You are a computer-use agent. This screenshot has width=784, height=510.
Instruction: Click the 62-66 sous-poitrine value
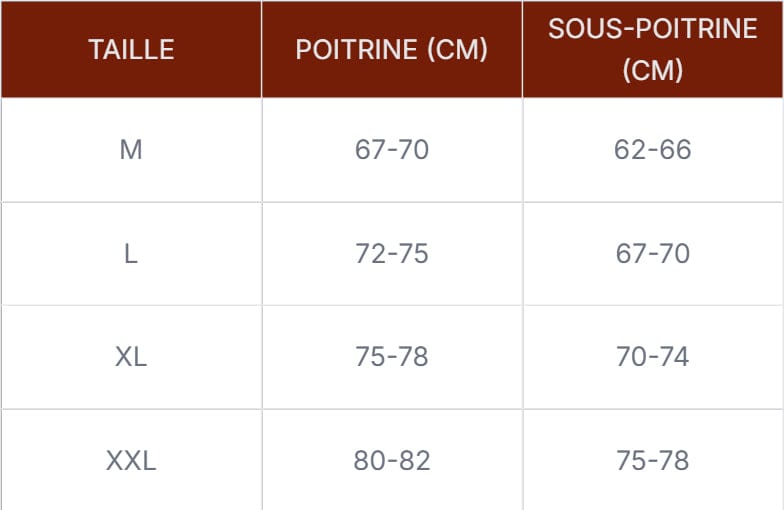[x=652, y=150]
